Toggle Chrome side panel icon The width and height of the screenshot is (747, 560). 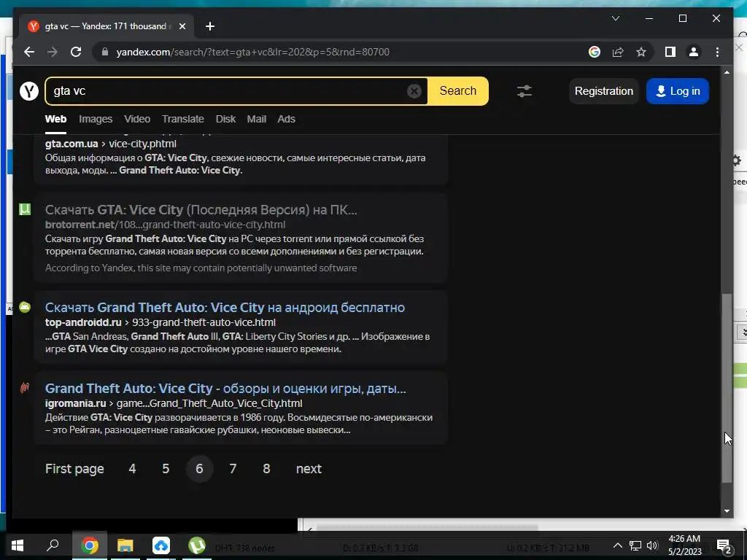[x=670, y=52]
